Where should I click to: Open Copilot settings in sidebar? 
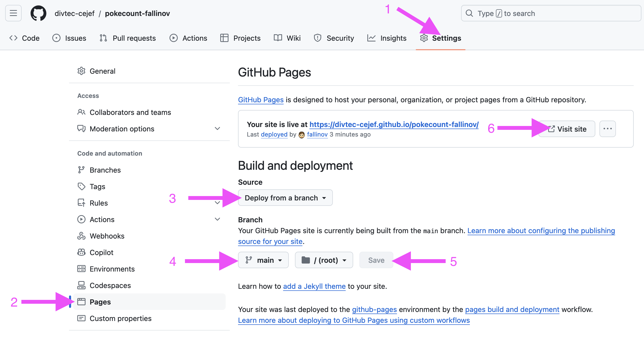[x=101, y=252]
